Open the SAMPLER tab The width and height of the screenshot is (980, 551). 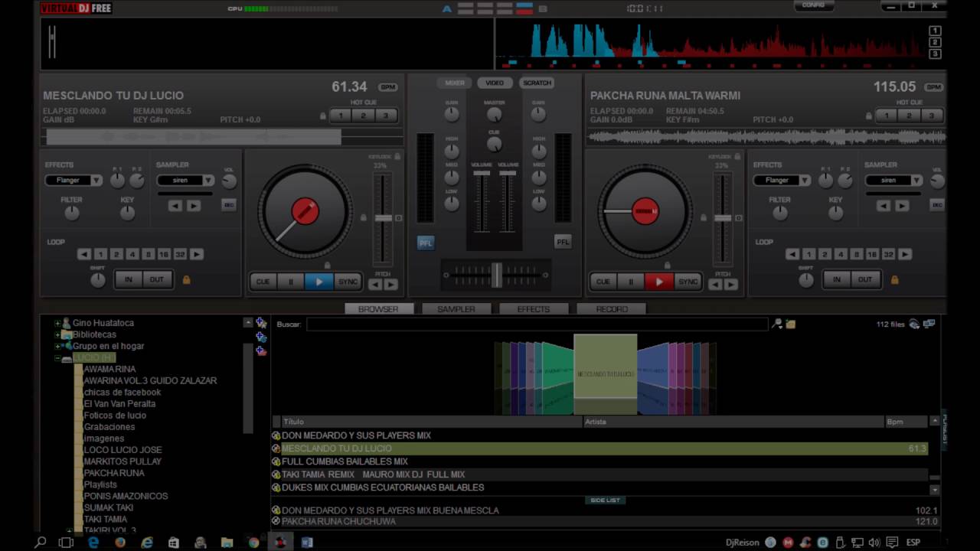(x=456, y=309)
